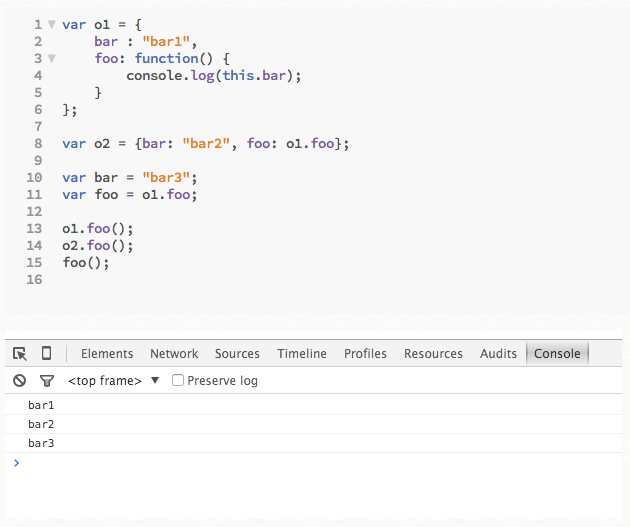Click the "bar3" string literal on line 10
Image resolution: width=630 pixels, height=527 pixels.
(166, 178)
